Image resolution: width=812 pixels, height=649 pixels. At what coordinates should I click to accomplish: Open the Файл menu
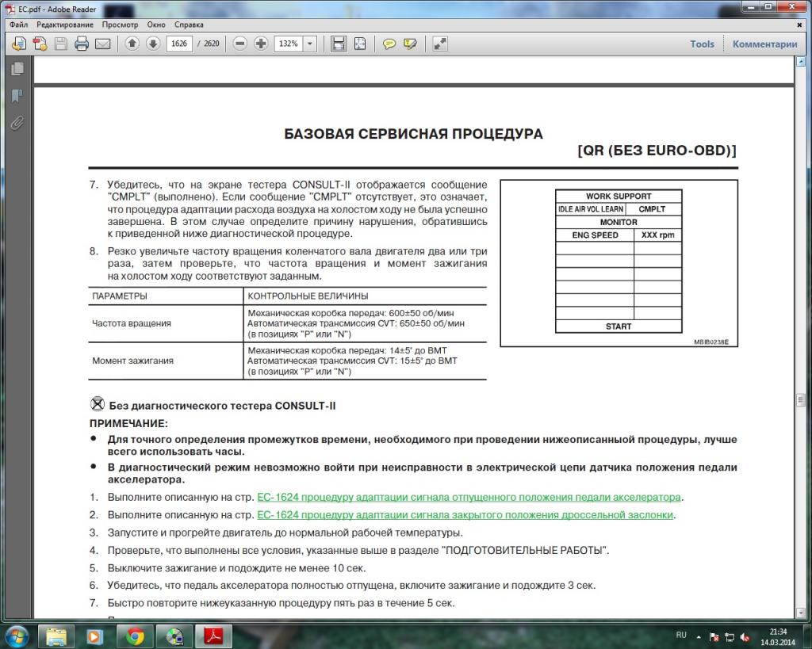tap(19, 25)
